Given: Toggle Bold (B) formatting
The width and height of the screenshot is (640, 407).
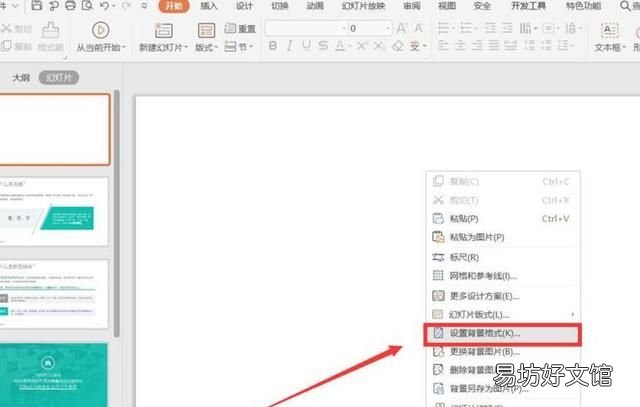Looking at the screenshot, I should (x=273, y=46).
